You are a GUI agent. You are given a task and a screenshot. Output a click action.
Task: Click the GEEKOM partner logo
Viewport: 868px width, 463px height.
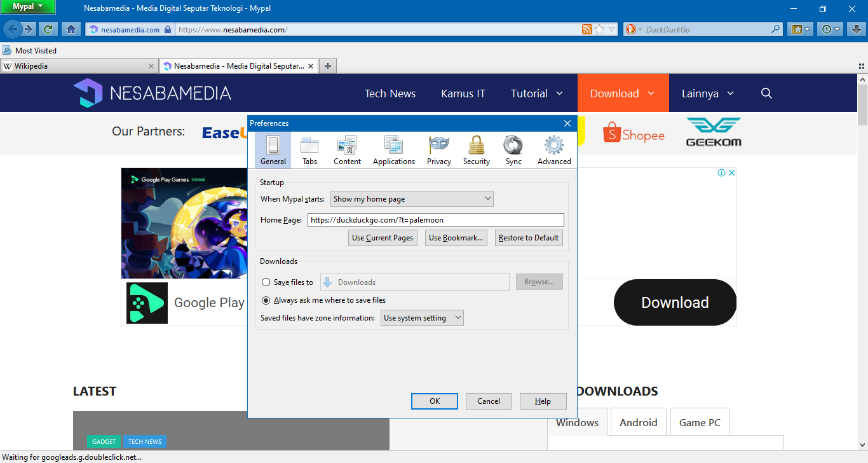pyautogui.click(x=714, y=132)
